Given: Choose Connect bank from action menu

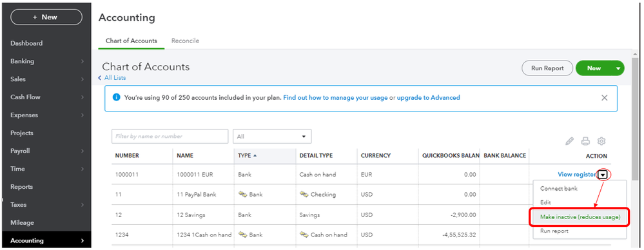Looking at the screenshot, I should coord(558,188).
